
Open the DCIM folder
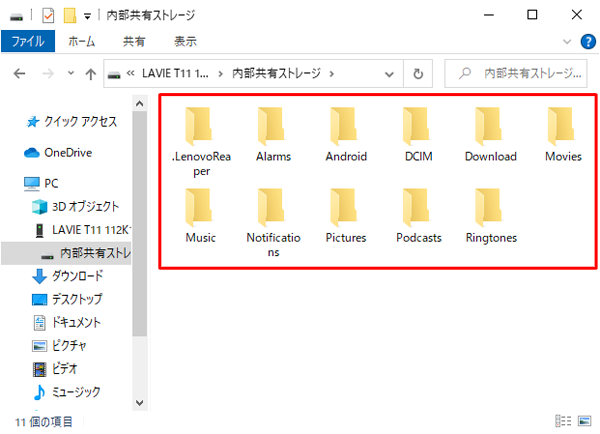(x=418, y=135)
